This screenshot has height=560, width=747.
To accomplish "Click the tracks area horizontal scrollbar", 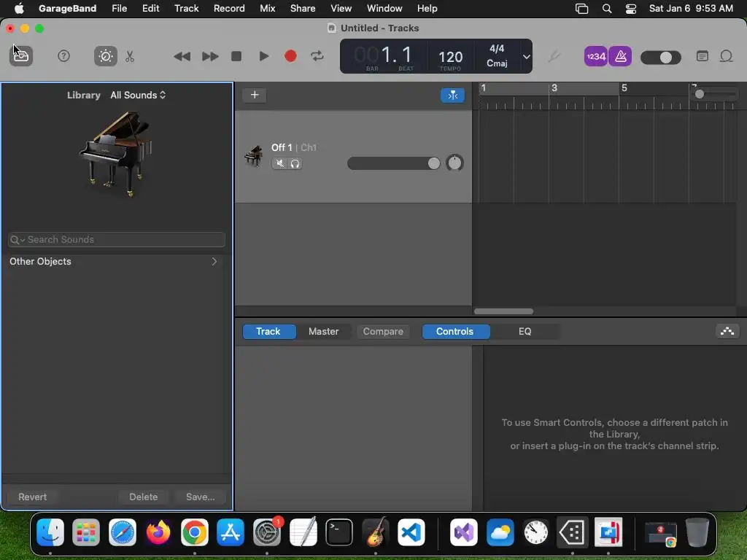I will pyautogui.click(x=503, y=311).
